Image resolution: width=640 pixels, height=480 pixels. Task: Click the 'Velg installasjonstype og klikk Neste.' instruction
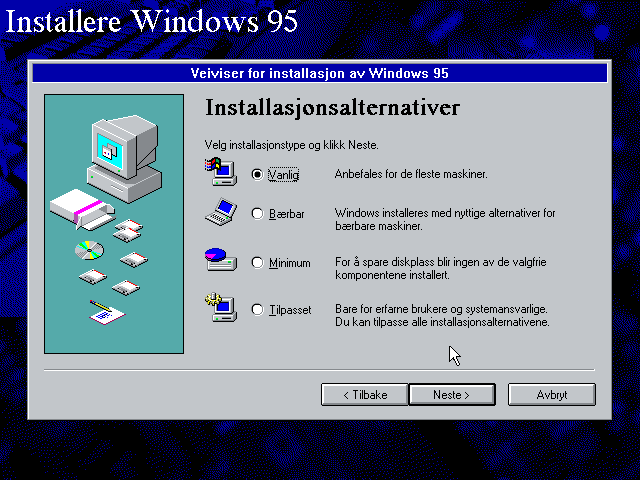click(291, 145)
